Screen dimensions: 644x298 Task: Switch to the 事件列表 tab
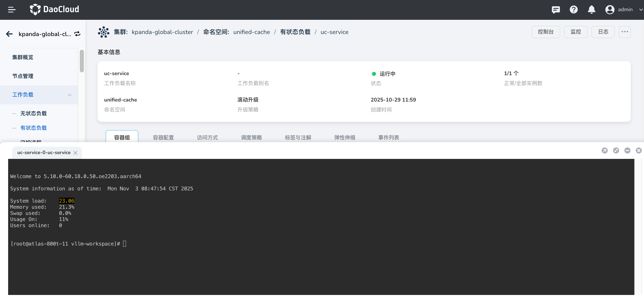tap(388, 138)
